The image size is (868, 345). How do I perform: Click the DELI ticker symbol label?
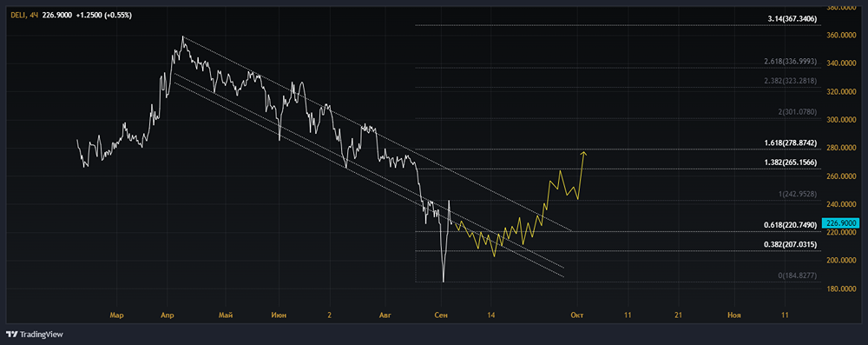point(17,16)
